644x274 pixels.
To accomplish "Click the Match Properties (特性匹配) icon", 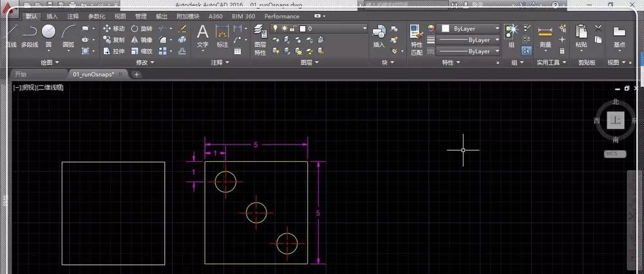I will point(417,40).
